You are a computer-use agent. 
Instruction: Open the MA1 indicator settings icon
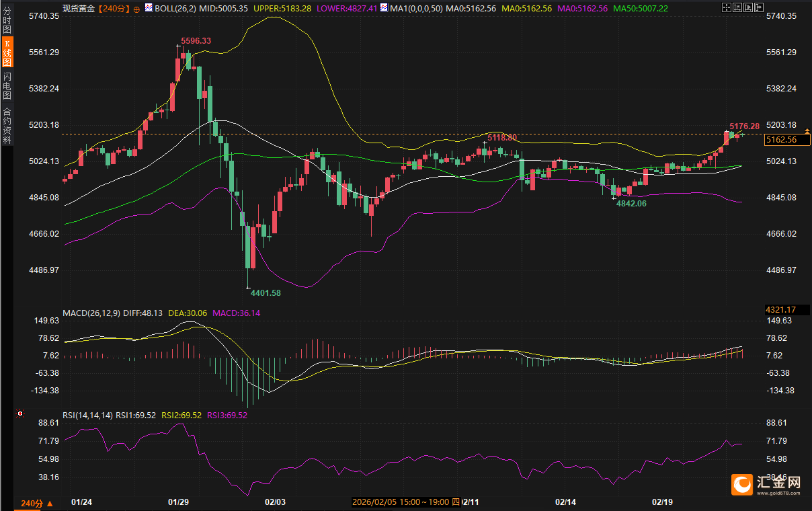click(x=383, y=8)
